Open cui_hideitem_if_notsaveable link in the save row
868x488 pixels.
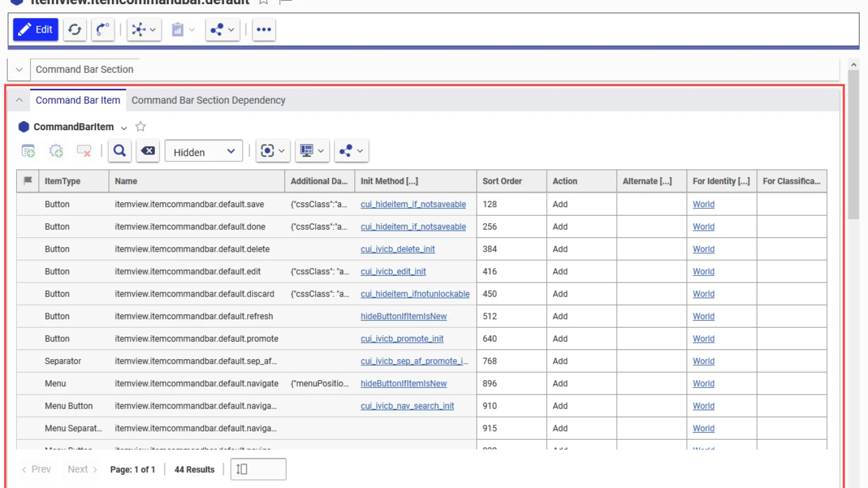(x=413, y=204)
